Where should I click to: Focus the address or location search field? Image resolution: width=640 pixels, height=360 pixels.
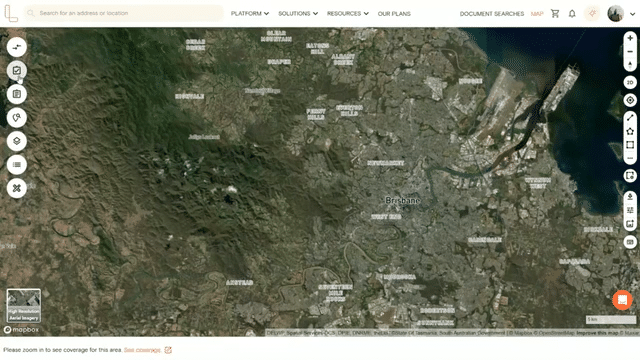(124, 13)
